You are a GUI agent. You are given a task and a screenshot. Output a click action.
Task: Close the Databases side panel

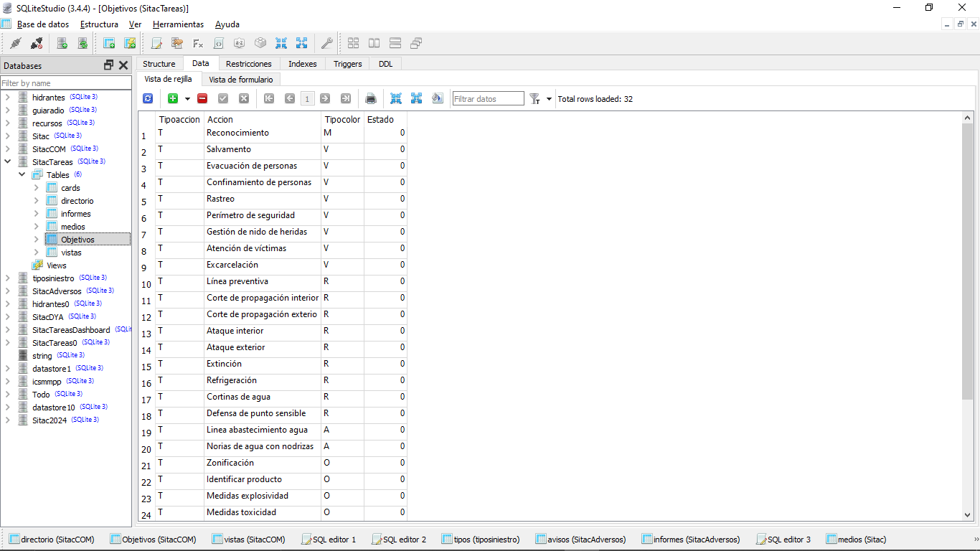123,65
